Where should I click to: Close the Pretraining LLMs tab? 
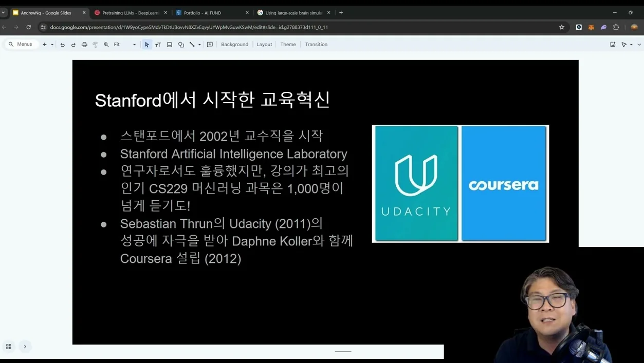[165, 13]
